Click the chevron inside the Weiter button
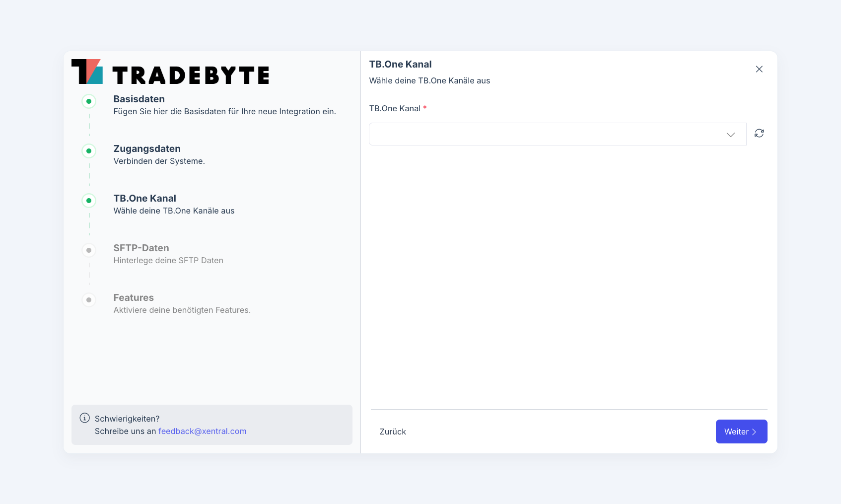The image size is (841, 504). point(754,432)
